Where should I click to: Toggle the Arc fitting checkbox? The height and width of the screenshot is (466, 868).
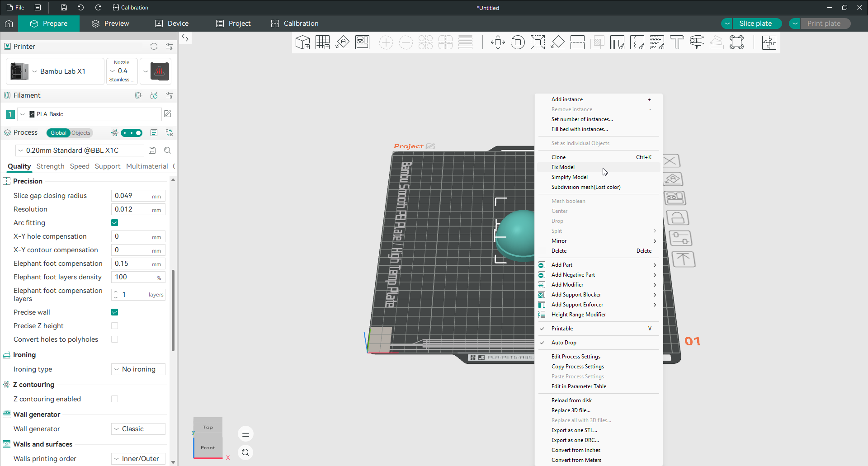pos(115,223)
